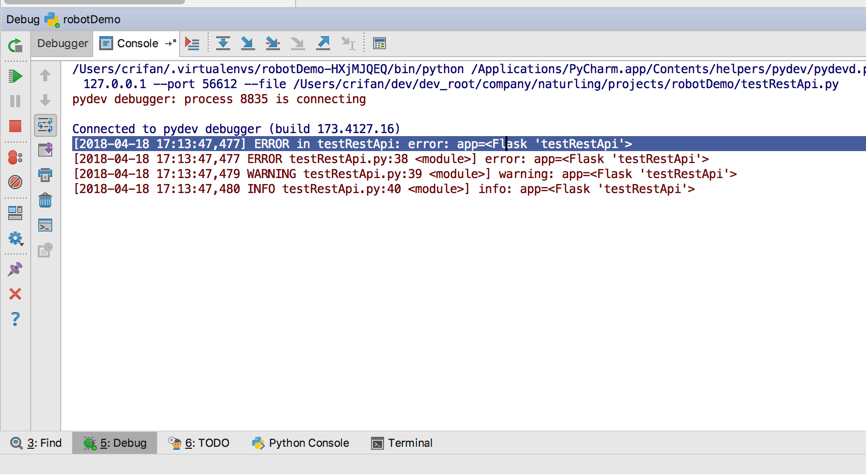Resume program with green play icon
This screenshot has width=866, height=475.
click(x=15, y=76)
